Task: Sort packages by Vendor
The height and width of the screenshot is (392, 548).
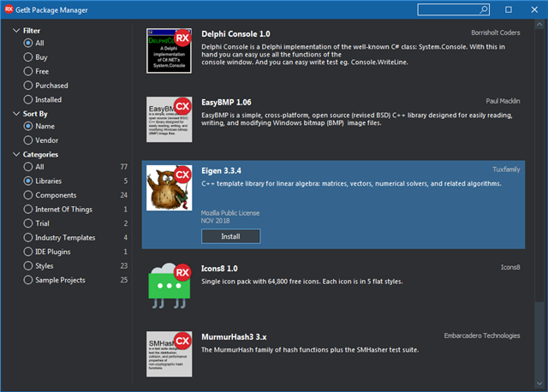Action: (x=40, y=140)
